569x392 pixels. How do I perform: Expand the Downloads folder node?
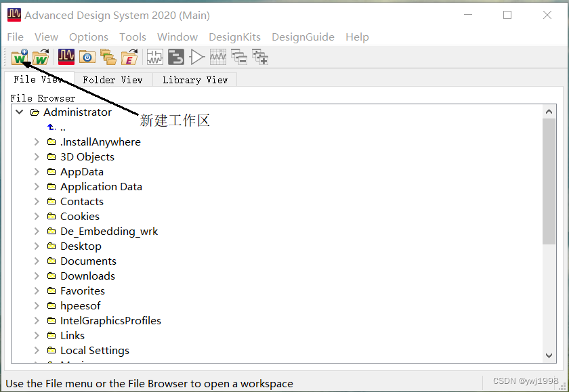pyautogui.click(x=37, y=276)
